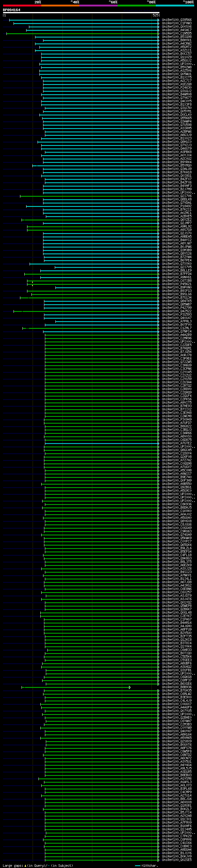Select label UniRef100_C7PKZ9
The height and width of the screenshot is (868, 197).
pyautogui.click(x=177, y=836)
